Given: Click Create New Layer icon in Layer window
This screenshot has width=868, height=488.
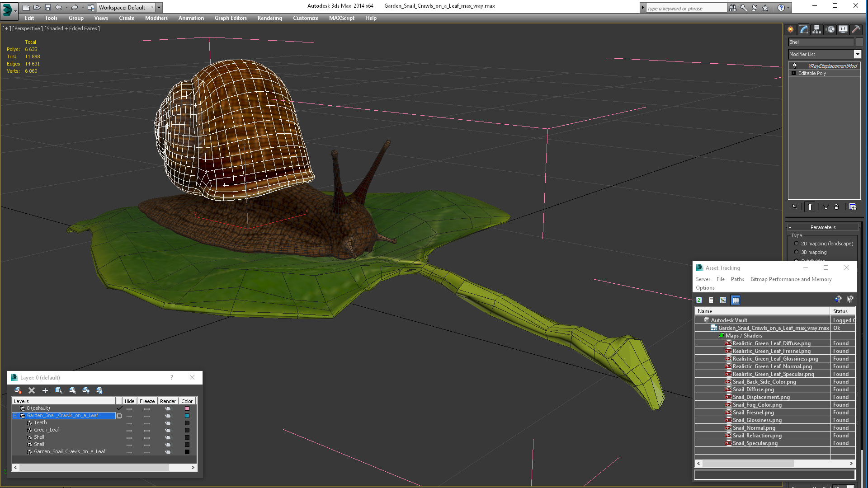Looking at the screenshot, I should point(18,390).
